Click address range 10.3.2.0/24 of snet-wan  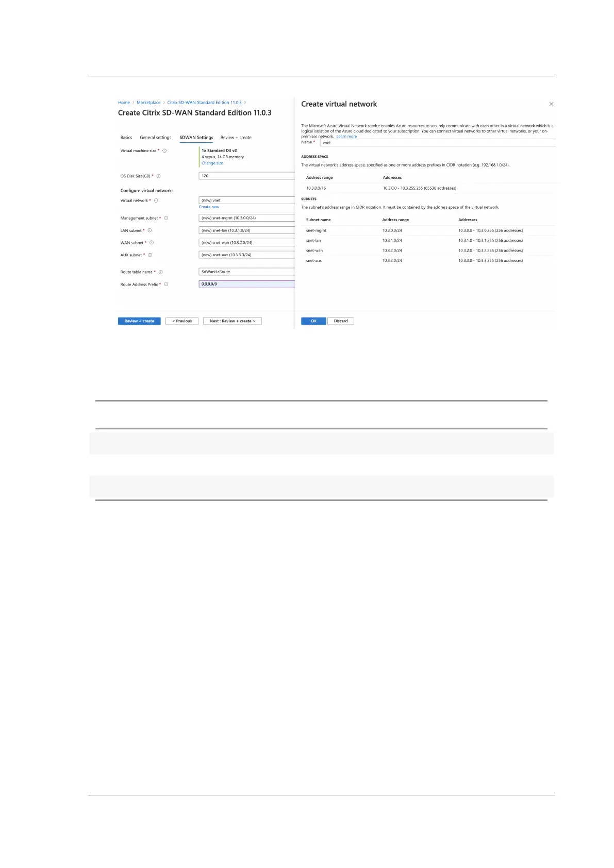click(392, 251)
